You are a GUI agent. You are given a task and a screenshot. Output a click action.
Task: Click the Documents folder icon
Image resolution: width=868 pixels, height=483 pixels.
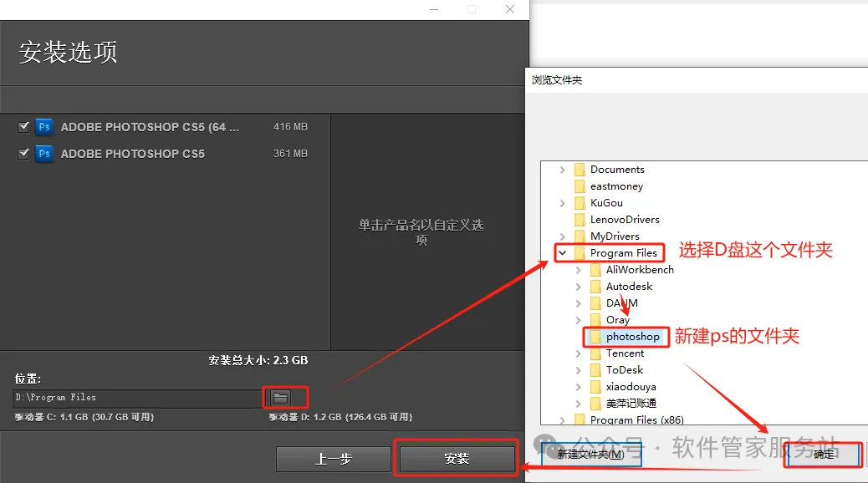click(x=580, y=170)
